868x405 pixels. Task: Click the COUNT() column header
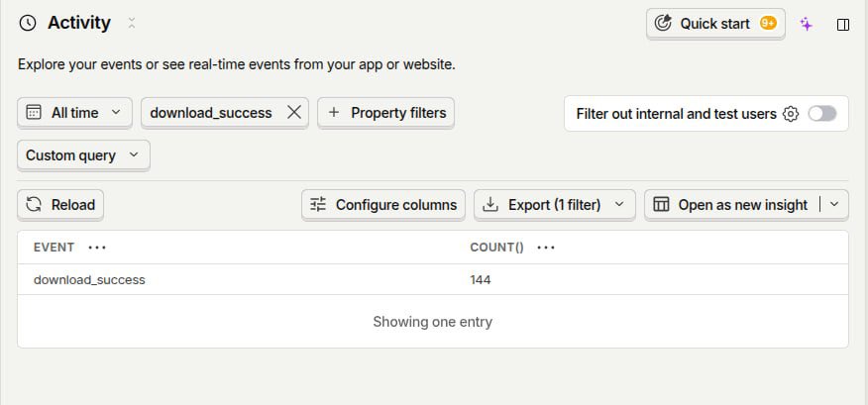pyautogui.click(x=496, y=248)
